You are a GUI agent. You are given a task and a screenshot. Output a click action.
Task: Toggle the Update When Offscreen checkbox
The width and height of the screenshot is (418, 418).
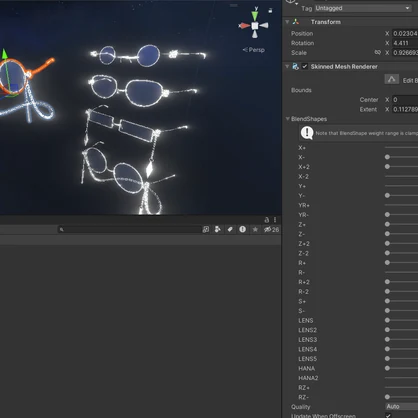coord(388,415)
